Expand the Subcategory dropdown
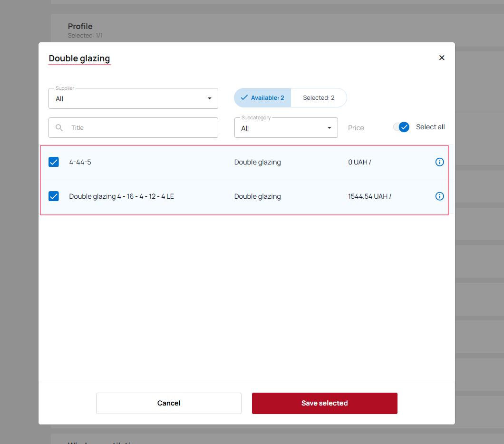Viewport: 504px width, 444px height. tap(286, 128)
